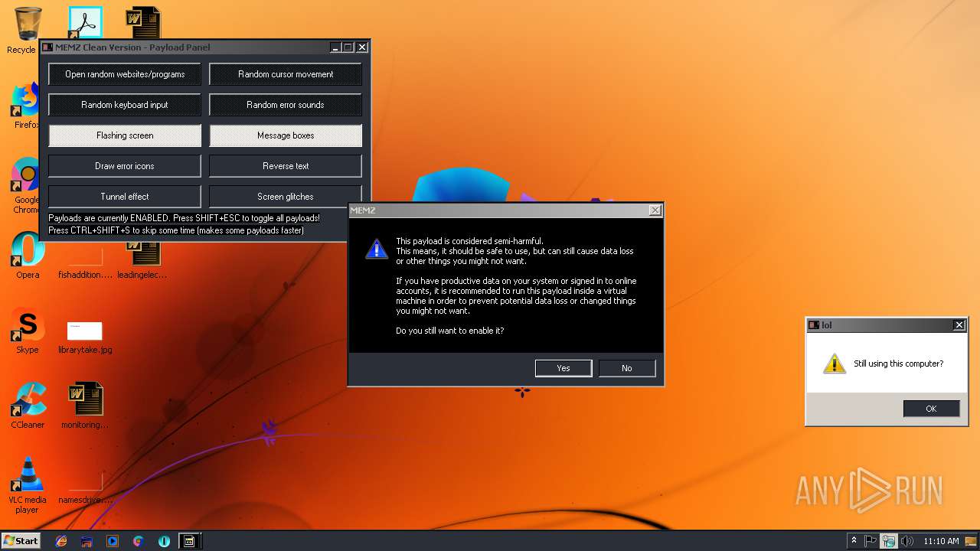Viewport: 980px width, 551px height.
Task: Disable the Flashing screen payload
Action: 125,135
